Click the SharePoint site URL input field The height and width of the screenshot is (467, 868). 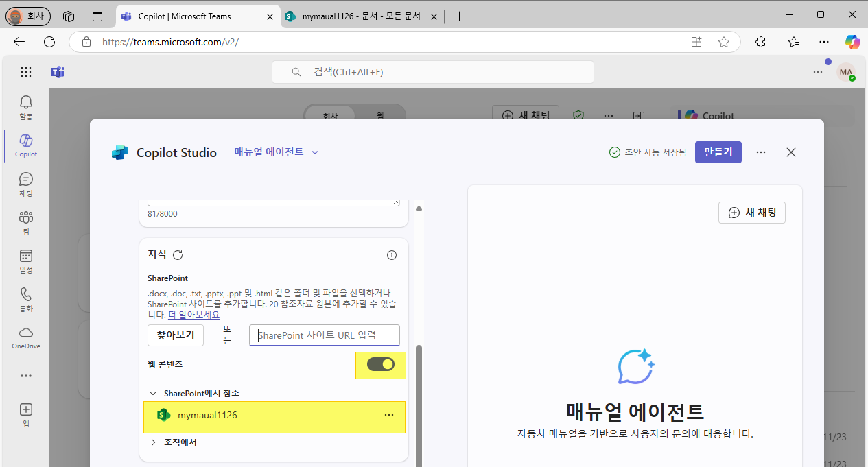coord(324,335)
